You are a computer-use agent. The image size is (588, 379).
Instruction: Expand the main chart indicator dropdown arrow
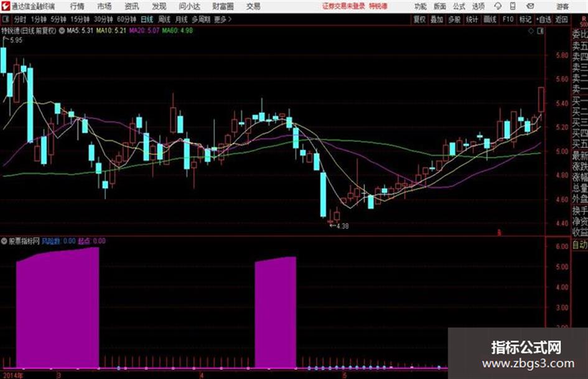(62, 30)
